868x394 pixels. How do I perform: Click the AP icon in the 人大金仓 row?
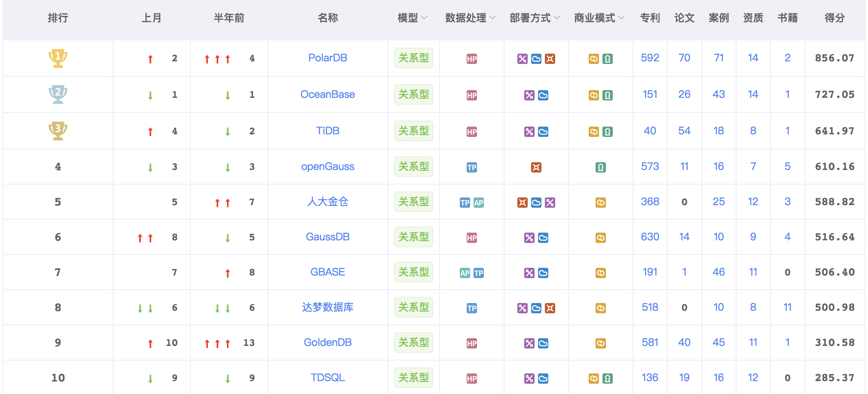tap(478, 203)
